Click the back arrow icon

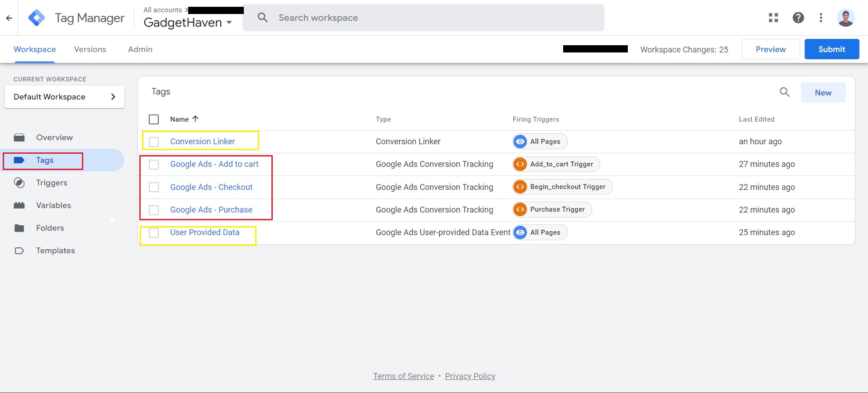click(x=9, y=18)
